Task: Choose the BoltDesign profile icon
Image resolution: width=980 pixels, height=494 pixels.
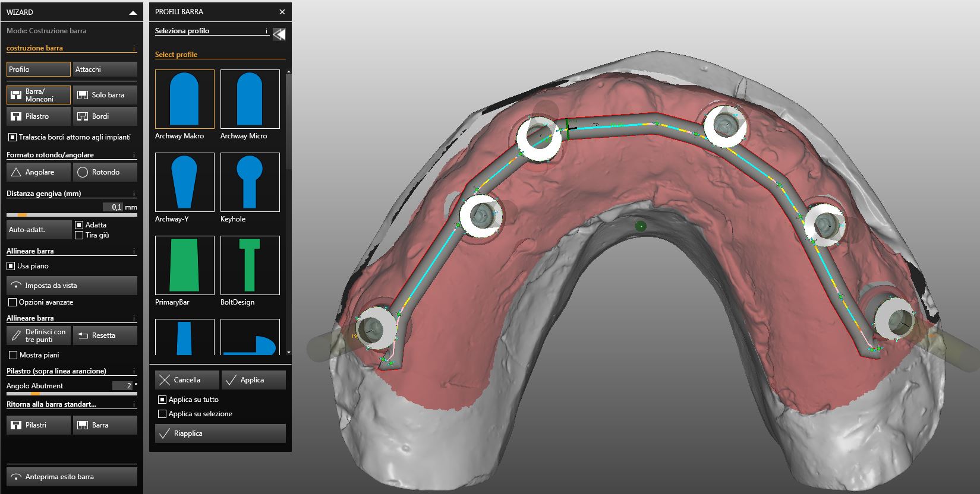Action: 250,265
